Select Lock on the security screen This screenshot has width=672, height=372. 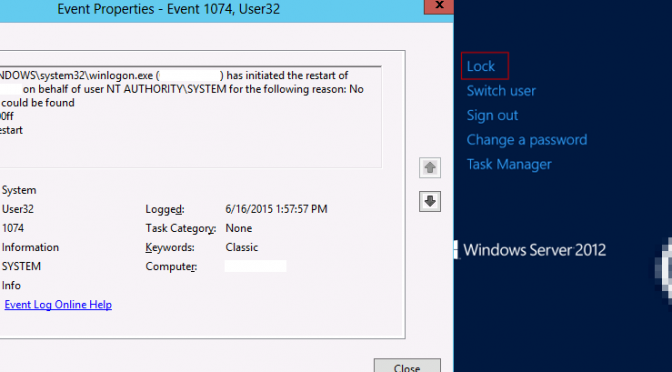(x=481, y=66)
